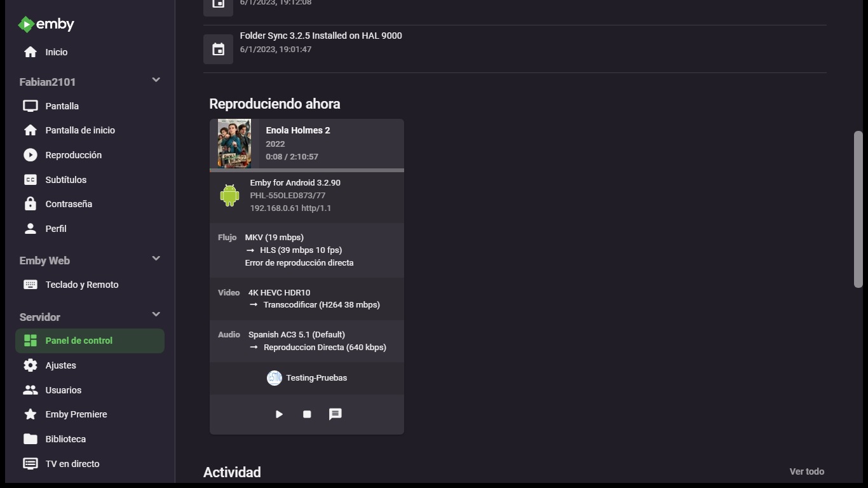Image resolution: width=868 pixels, height=488 pixels.
Task: Collapse the Fabian2101 section
Action: [156, 80]
